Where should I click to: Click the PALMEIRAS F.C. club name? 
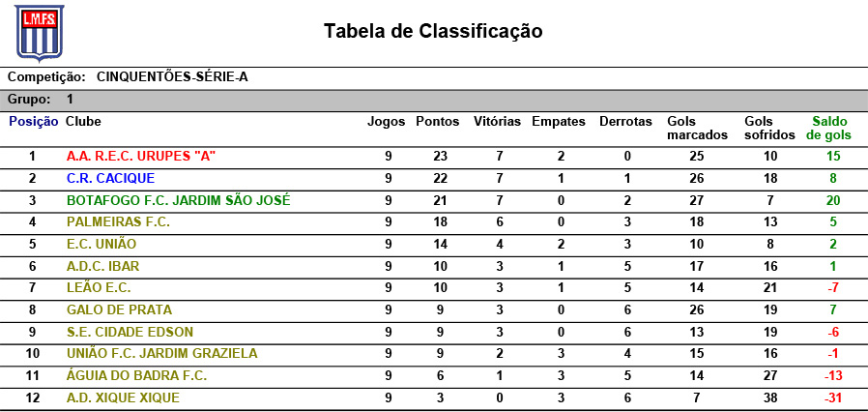click(x=118, y=222)
